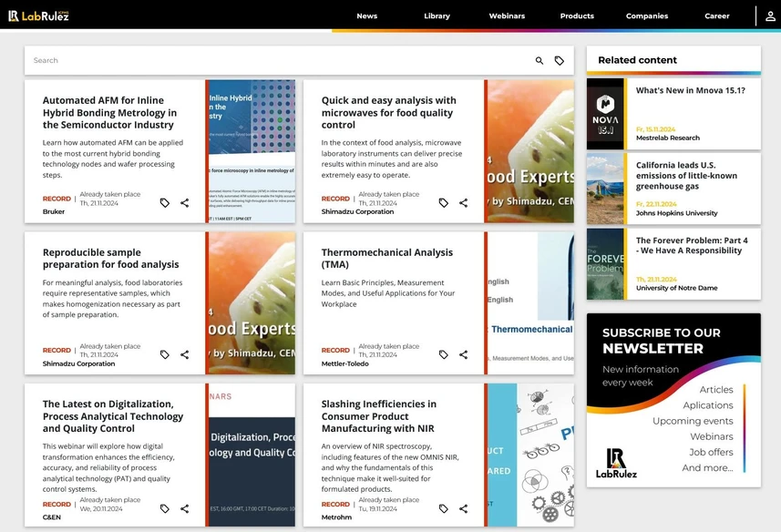
Task: Share the Slashing Inefficiencies NIR card
Action: click(463, 508)
